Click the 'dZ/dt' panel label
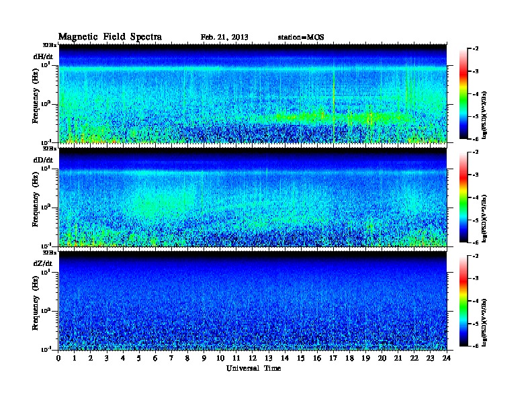Screen dimensions: 532x411 point(43,263)
